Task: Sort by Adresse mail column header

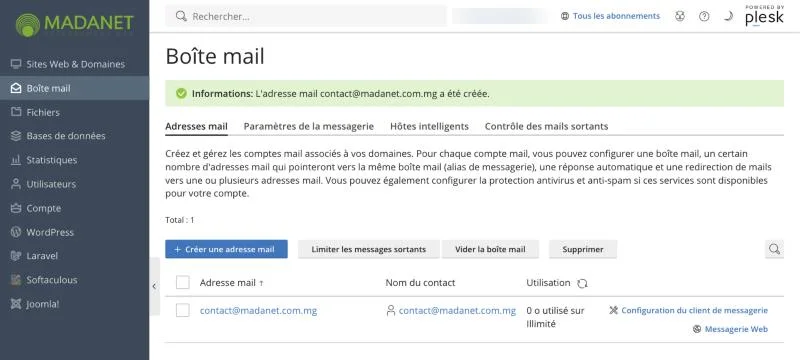Action: pos(232,282)
